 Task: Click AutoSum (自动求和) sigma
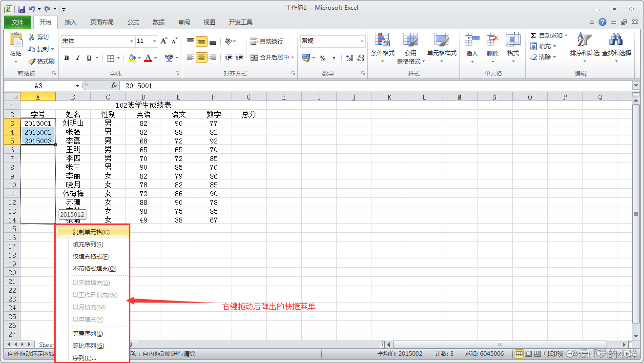pos(534,36)
